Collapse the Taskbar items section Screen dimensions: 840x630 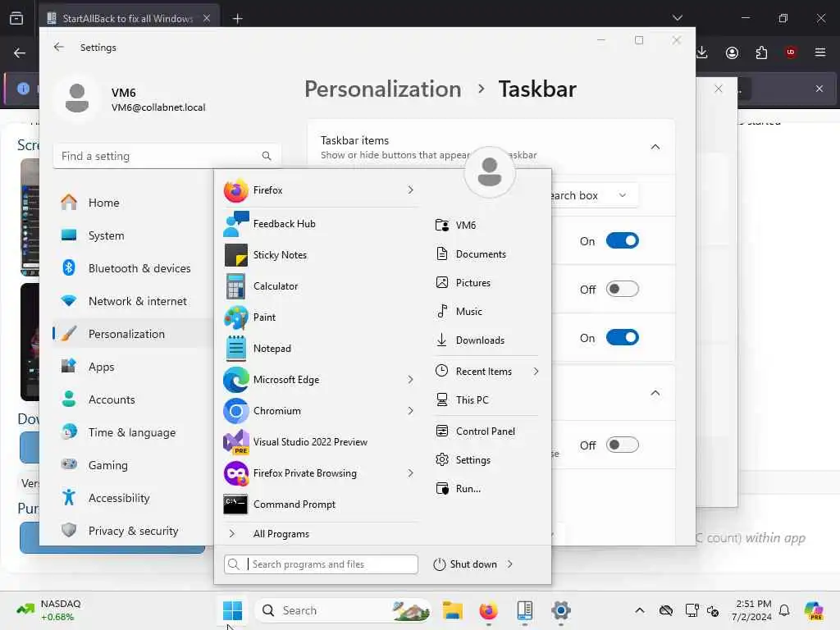[655, 147]
